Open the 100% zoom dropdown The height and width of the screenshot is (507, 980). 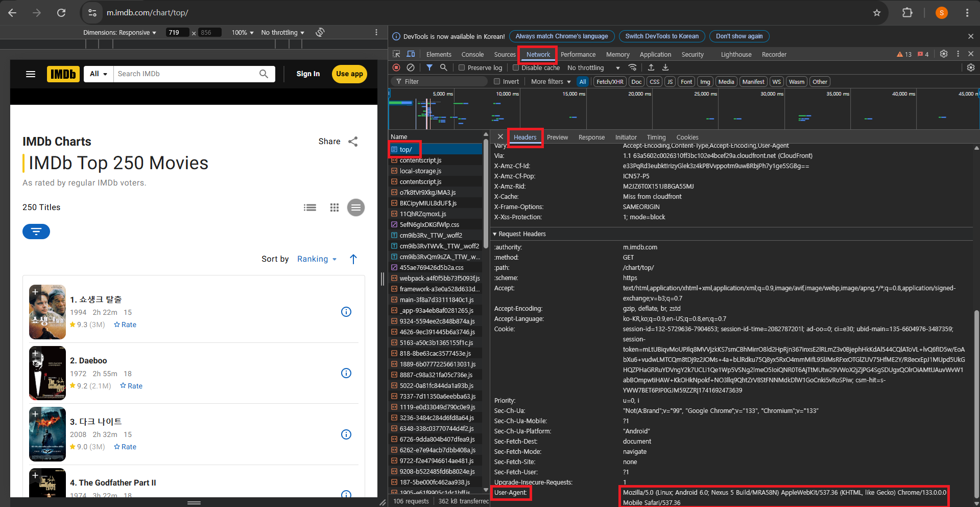click(243, 32)
